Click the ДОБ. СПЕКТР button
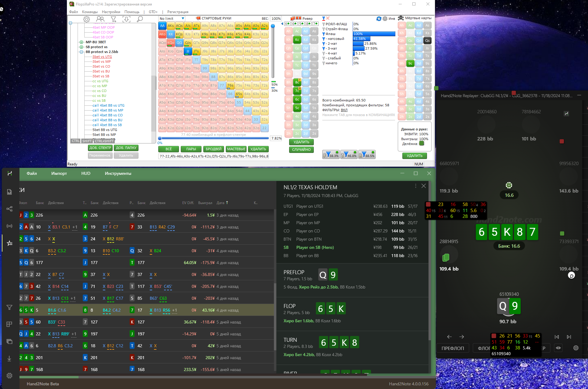The width and height of the screenshot is (588, 389). click(100, 148)
